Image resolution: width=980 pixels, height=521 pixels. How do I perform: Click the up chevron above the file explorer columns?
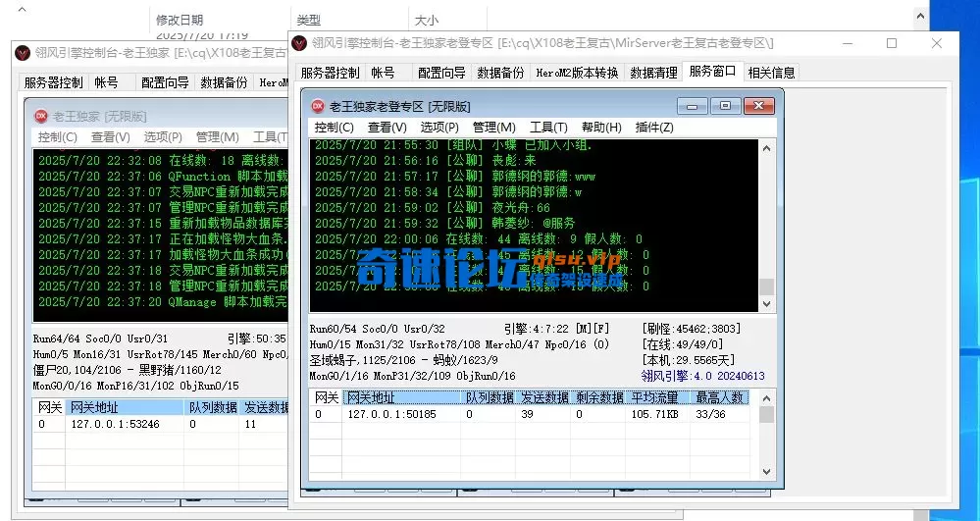click(22, 10)
